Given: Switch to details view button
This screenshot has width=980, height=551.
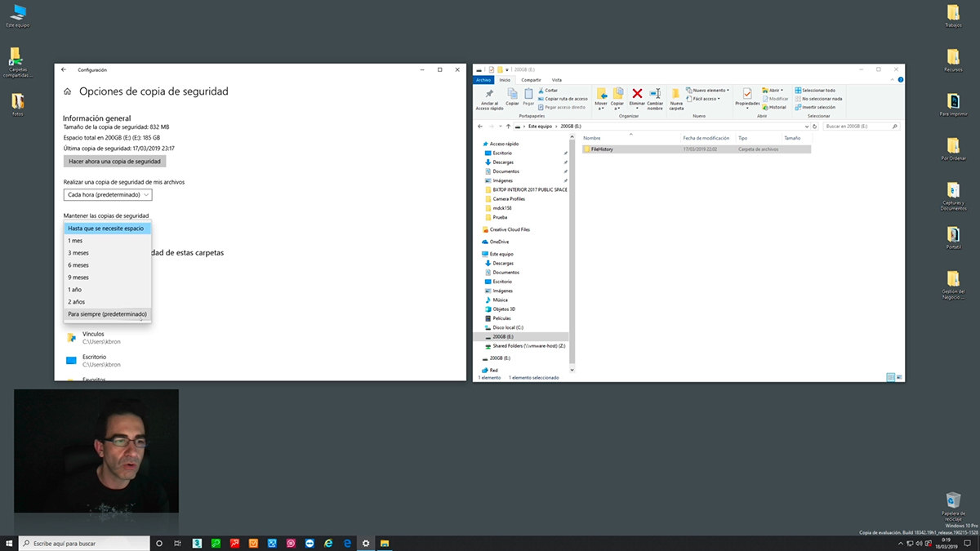Looking at the screenshot, I should [x=890, y=377].
